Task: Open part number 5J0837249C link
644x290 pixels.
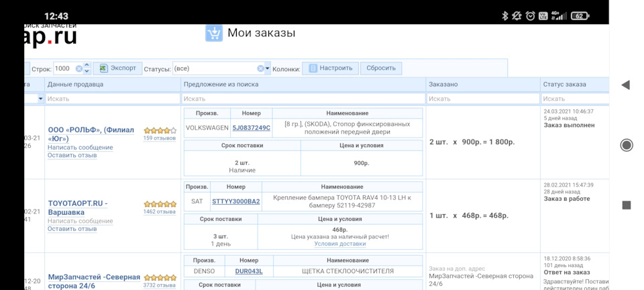Action: [252, 128]
